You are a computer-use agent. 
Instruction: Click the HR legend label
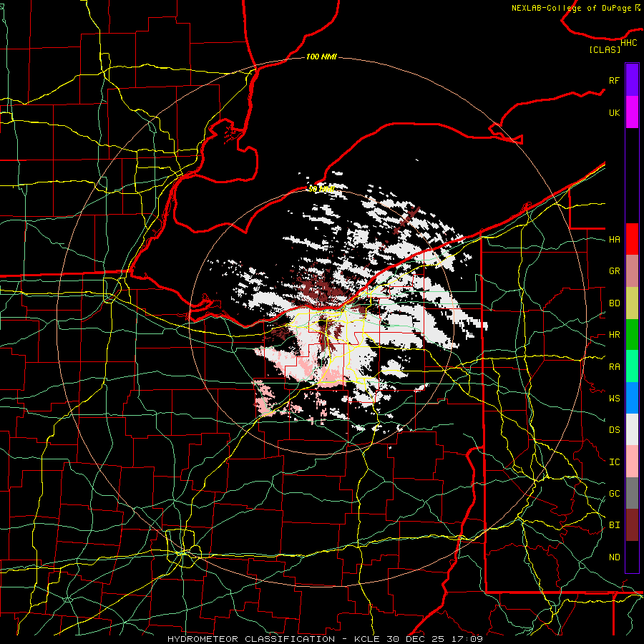[x=614, y=335]
